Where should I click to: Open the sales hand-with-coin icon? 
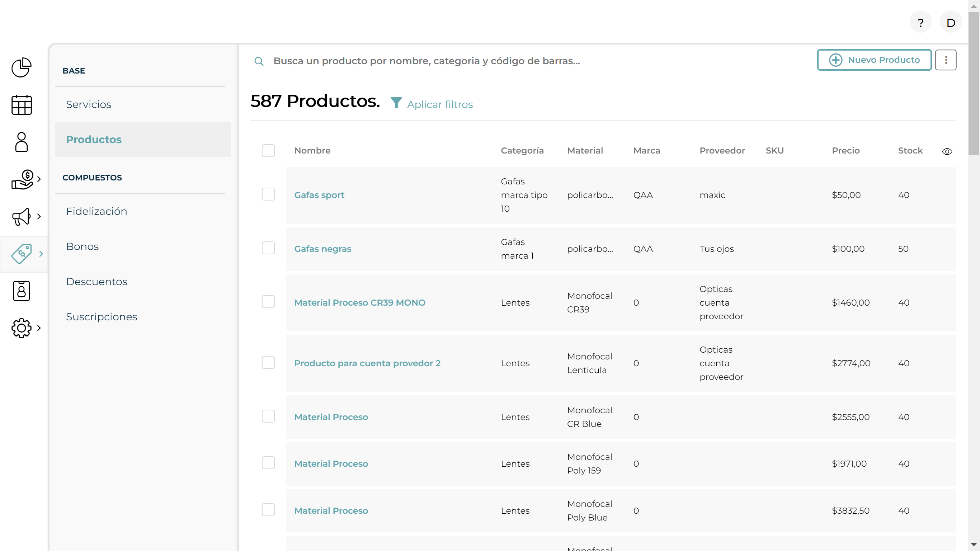click(23, 179)
